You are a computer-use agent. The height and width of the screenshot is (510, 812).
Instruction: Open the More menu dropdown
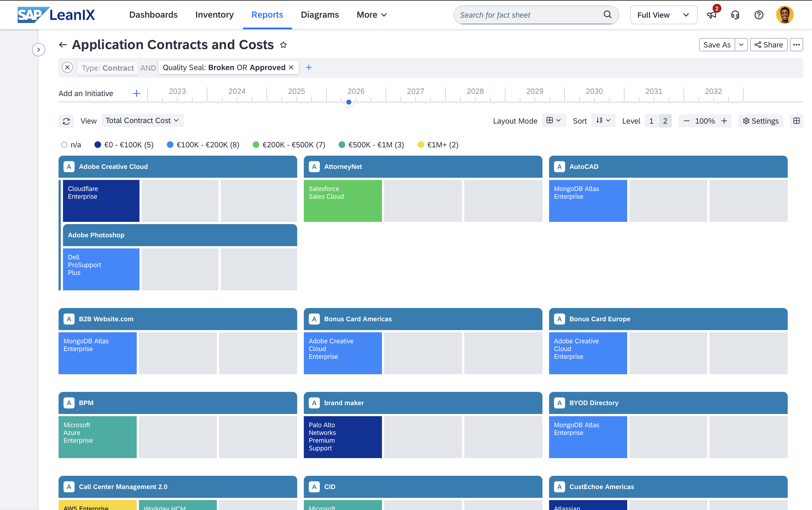(371, 15)
